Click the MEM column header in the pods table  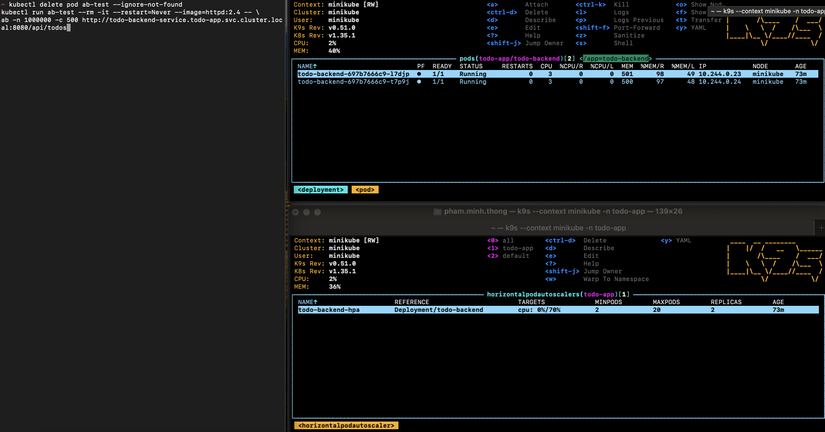(627, 66)
